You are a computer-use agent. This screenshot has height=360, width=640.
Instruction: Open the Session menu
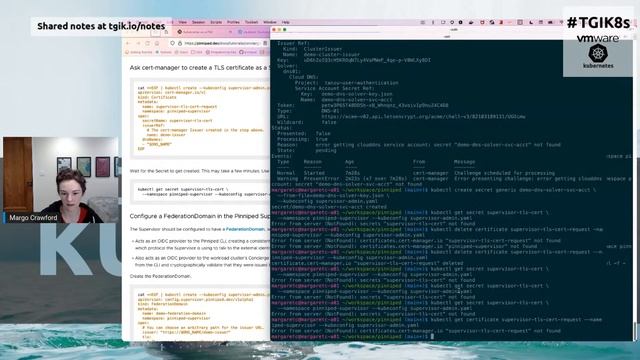(198, 22)
